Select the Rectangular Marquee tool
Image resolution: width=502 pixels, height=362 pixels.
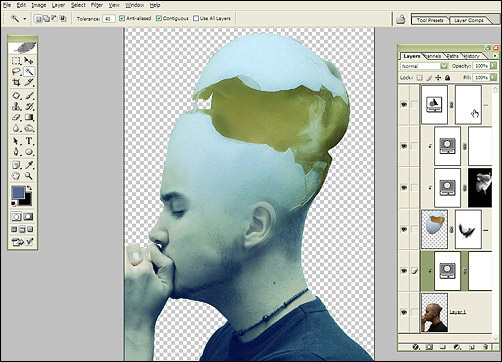[x=16, y=61]
